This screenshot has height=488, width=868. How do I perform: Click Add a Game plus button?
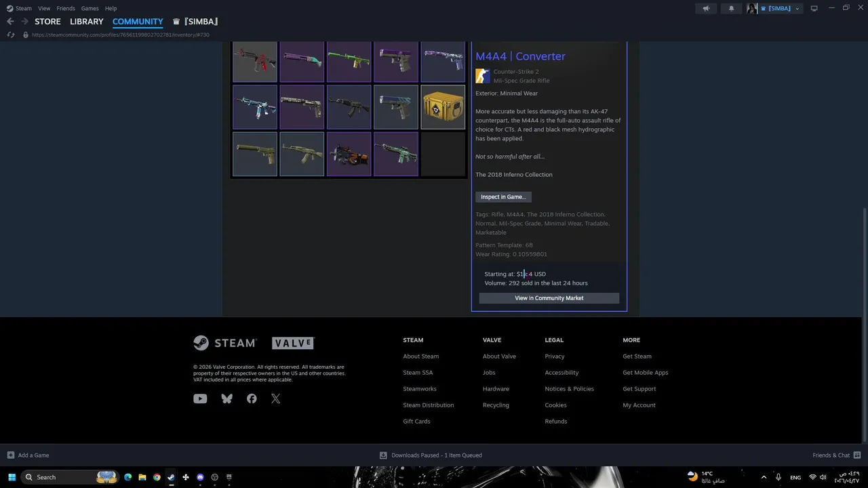coord(28,455)
